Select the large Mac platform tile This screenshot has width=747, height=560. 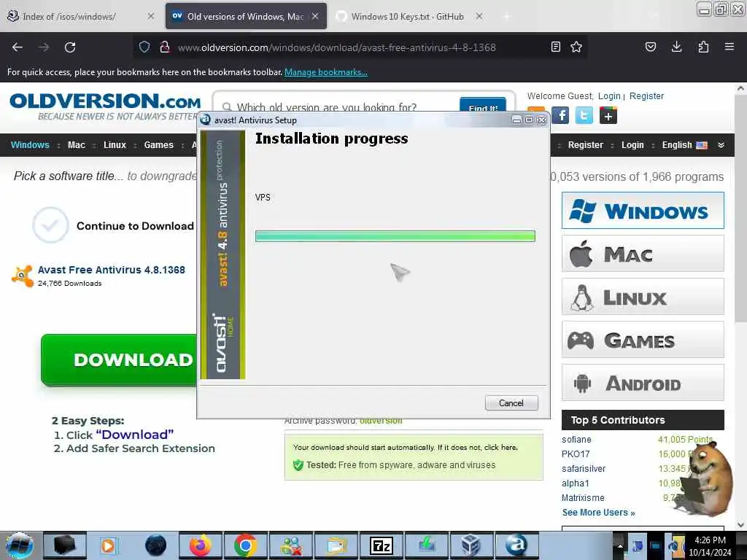pyautogui.click(x=643, y=253)
